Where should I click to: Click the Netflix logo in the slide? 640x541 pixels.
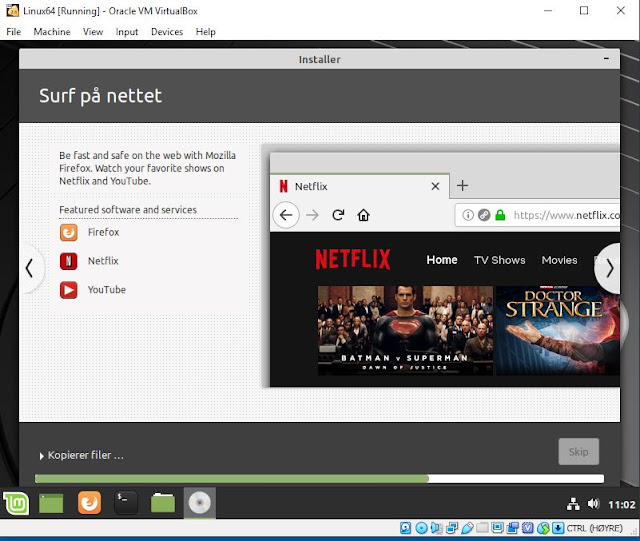pos(353,259)
